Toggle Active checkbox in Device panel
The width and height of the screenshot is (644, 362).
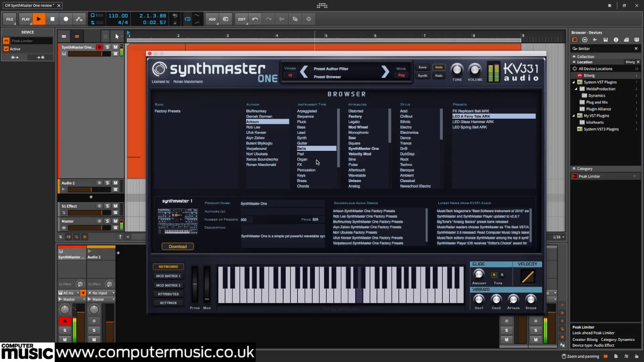pos(6,49)
